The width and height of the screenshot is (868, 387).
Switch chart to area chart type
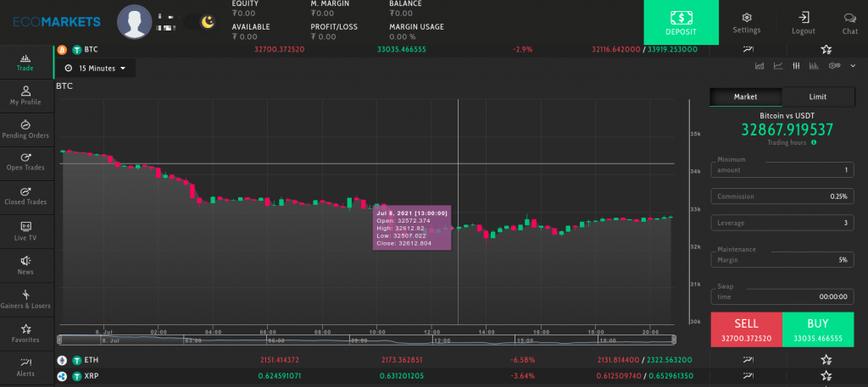(x=759, y=66)
